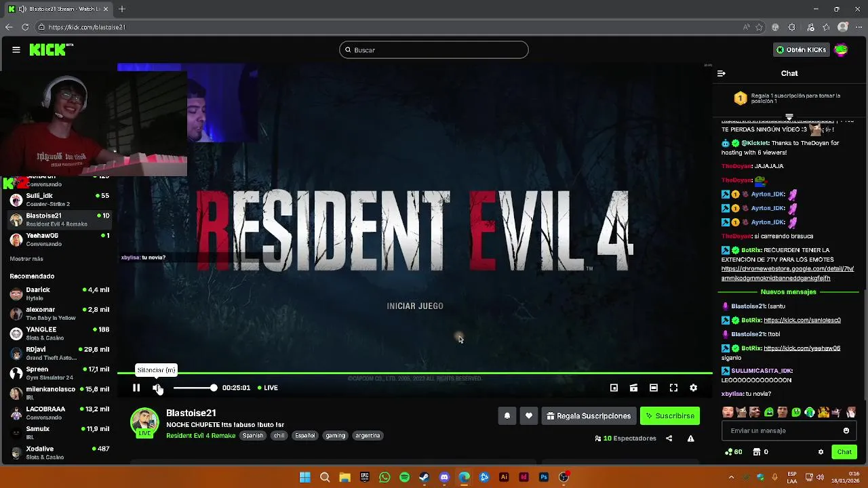Send the message with the green Chat button

[x=844, y=452]
